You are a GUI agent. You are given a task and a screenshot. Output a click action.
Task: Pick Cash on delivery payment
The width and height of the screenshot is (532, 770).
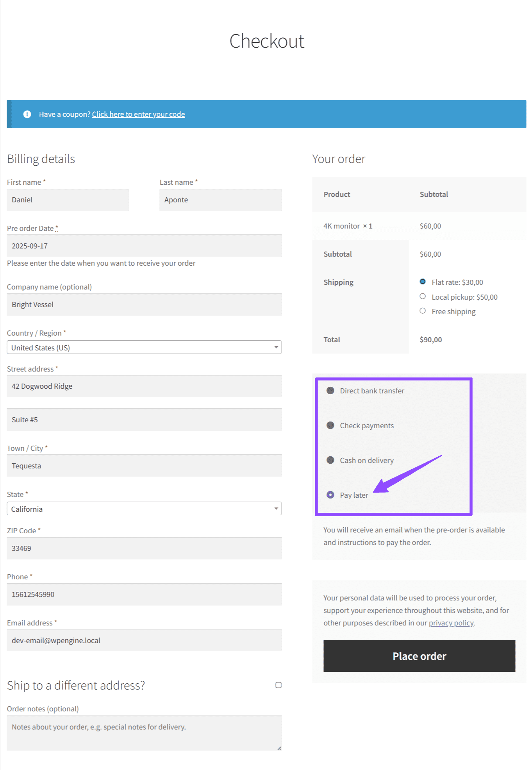tap(330, 460)
